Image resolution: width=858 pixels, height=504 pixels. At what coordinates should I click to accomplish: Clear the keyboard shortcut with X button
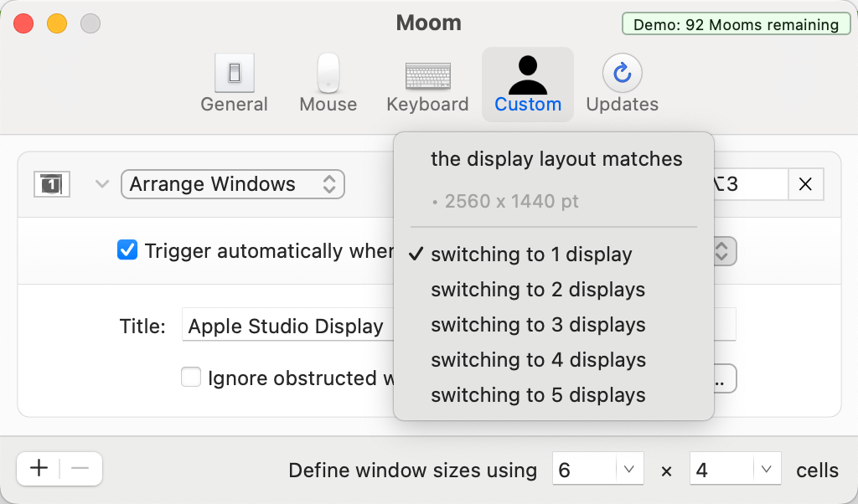(x=805, y=184)
